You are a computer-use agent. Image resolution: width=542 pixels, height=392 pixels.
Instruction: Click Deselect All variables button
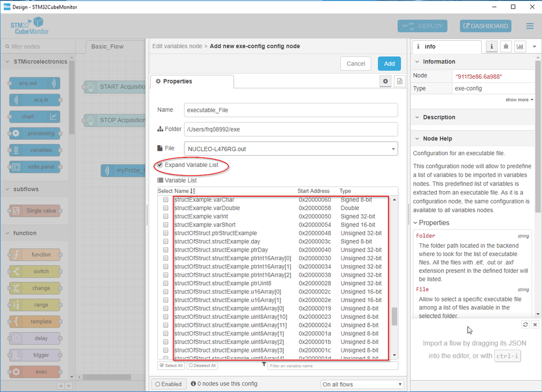point(202,365)
